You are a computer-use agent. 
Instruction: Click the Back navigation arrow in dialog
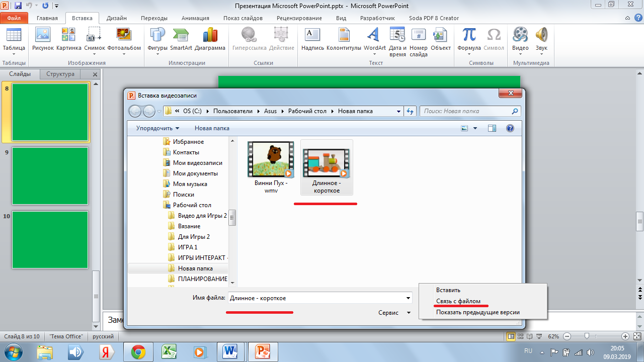(x=135, y=111)
